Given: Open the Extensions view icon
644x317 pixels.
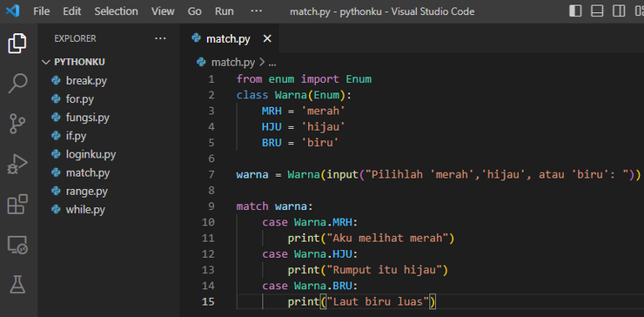Looking at the screenshot, I should tap(17, 205).
